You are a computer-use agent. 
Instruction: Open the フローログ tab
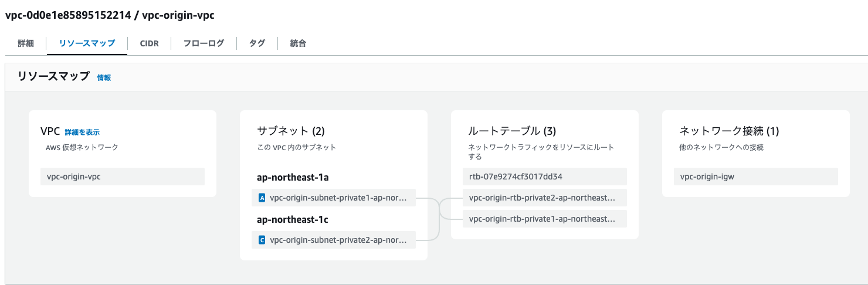pyautogui.click(x=204, y=43)
